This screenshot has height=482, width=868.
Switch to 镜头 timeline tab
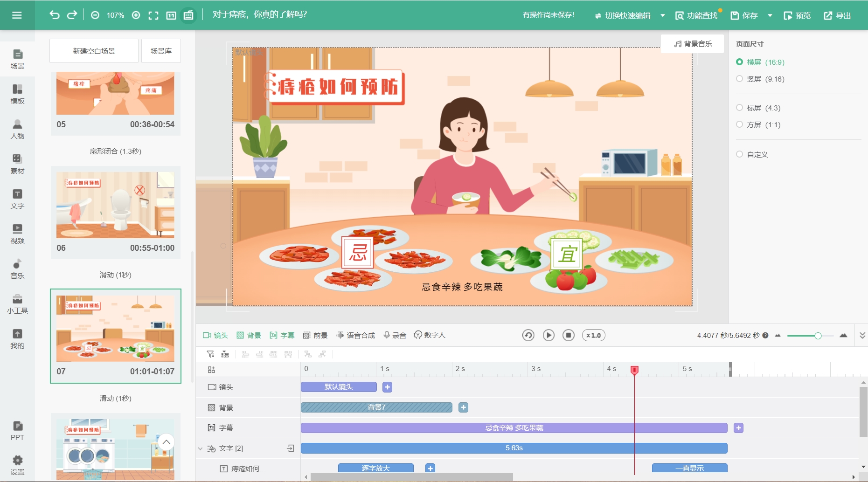pyautogui.click(x=215, y=336)
